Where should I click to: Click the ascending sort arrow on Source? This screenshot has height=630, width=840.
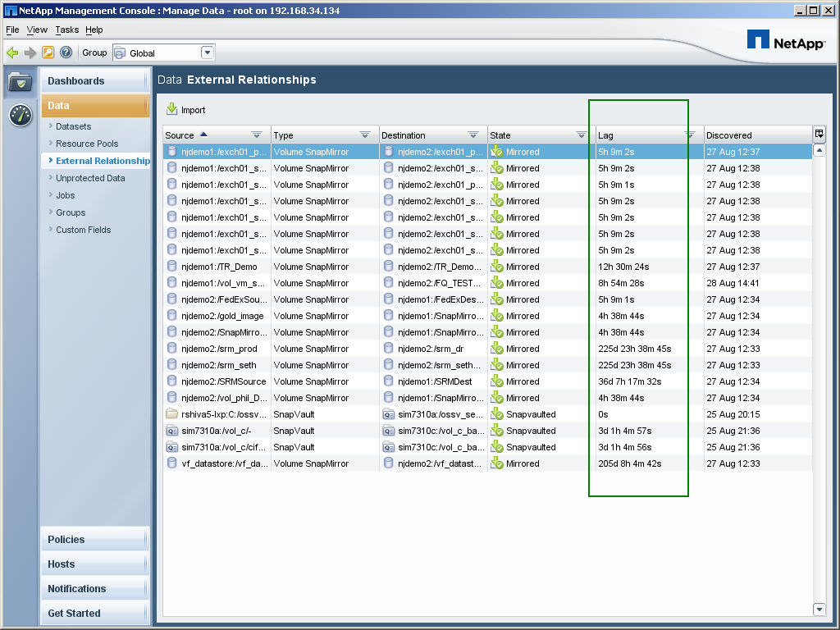(203, 135)
